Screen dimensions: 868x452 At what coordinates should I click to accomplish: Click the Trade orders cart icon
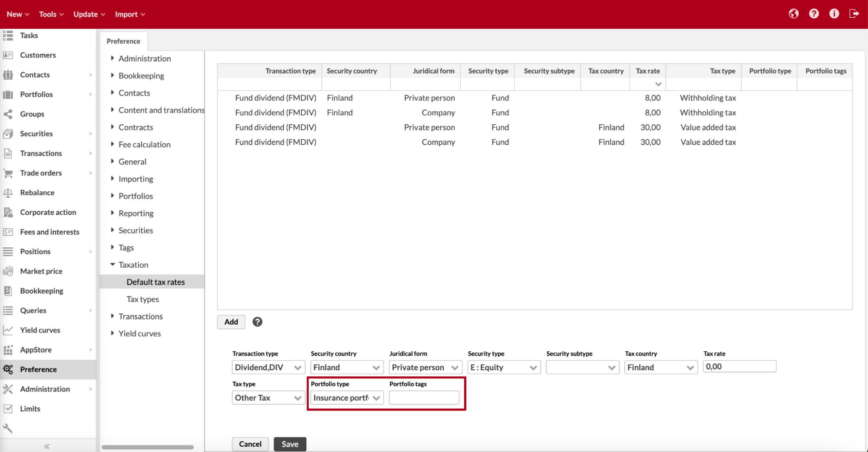click(x=8, y=173)
